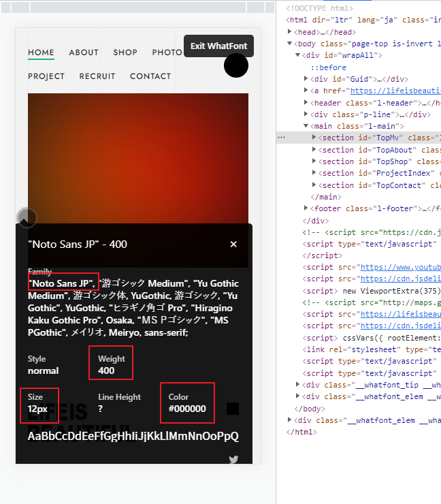Open the HOME menu item
441x504 pixels.
[x=41, y=52]
